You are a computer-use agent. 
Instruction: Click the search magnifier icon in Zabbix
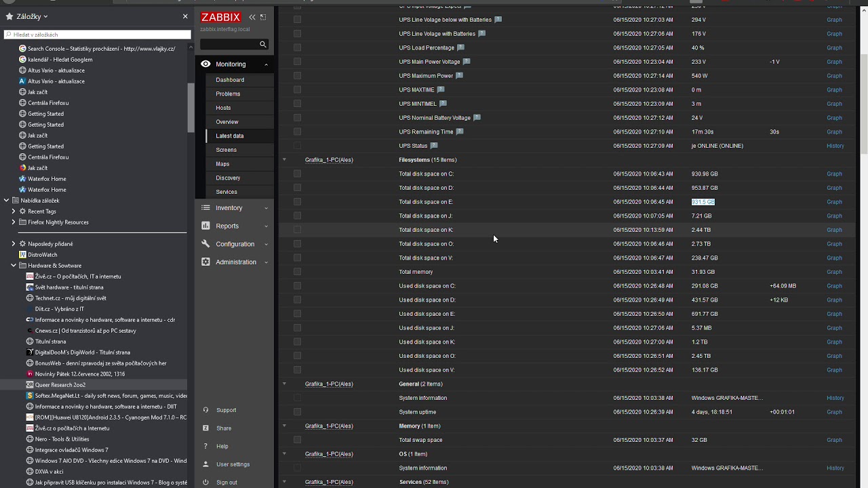(263, 44)
